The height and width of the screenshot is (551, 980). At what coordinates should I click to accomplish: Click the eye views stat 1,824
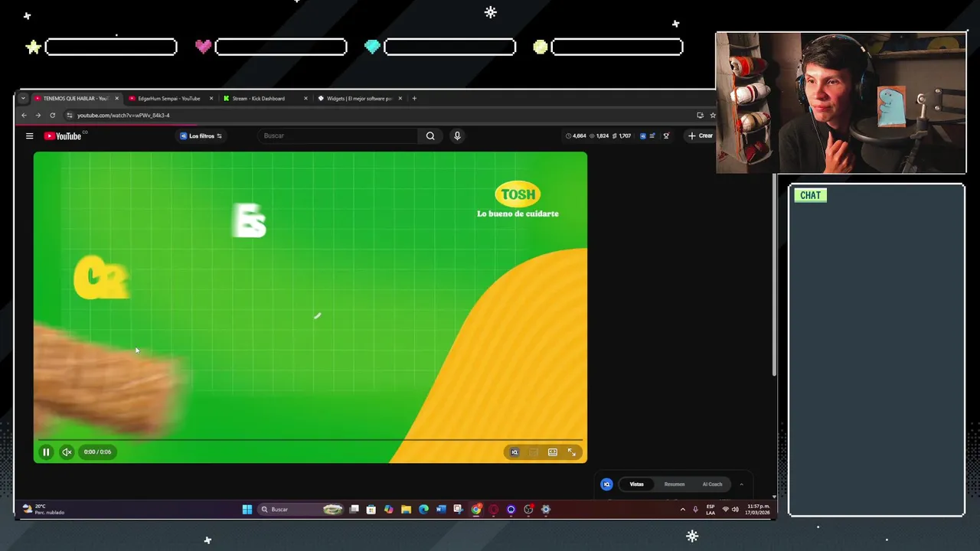[599, 136]
